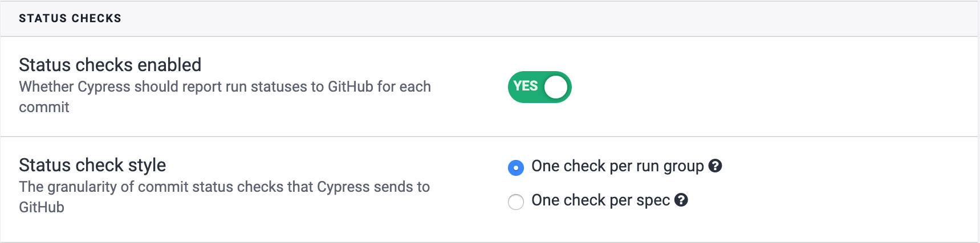The height and width of the screenshot is (243, 980).
Task: Click the "The granularity of commit status checks" description
Action: click(x=165, y=187)
